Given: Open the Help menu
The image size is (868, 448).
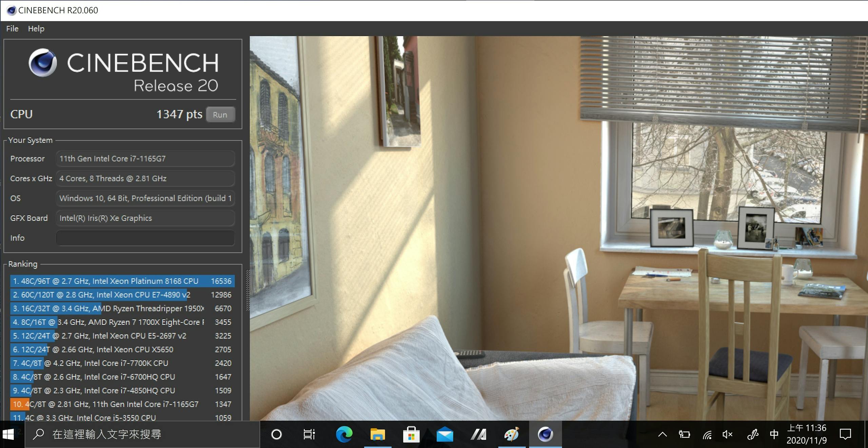Looking at the screenshot, I should [x=36, y=28].
